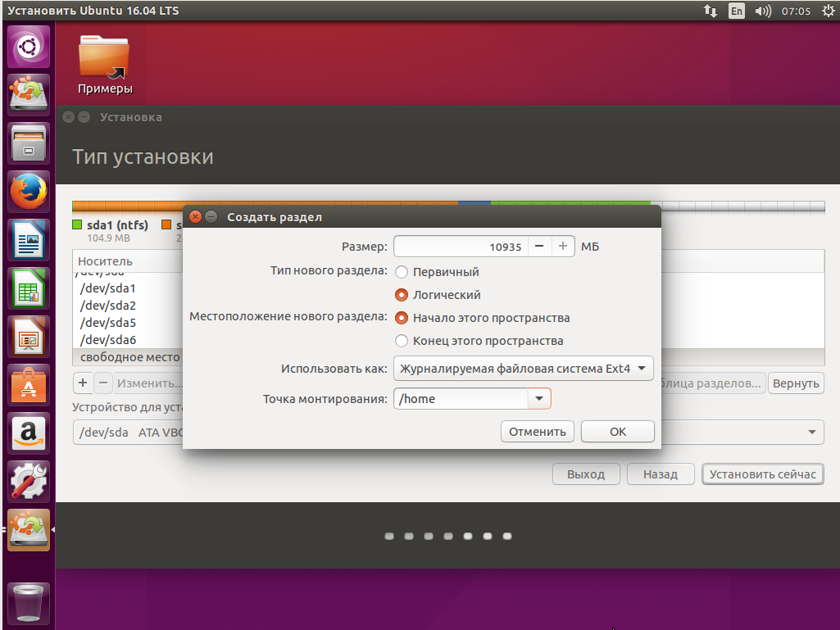
Task: Select Начало этого пространства location
Action: (x=482, y=318)
